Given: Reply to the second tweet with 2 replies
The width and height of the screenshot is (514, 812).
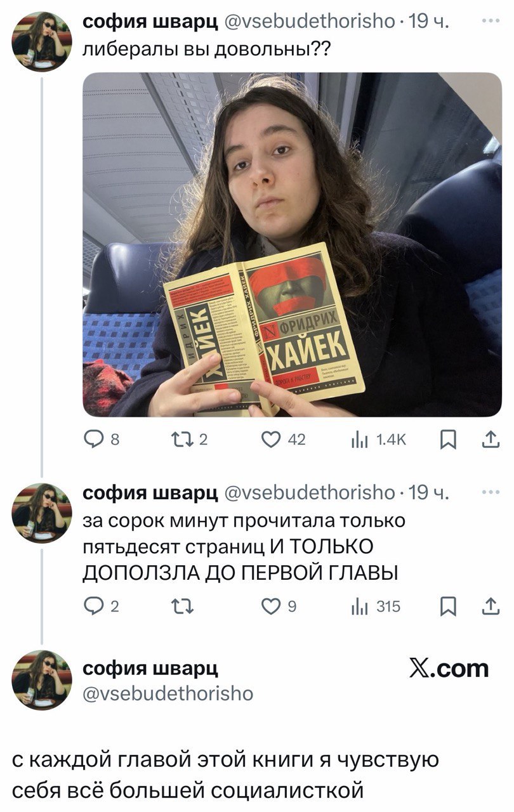Looking at the screenshot, I should pos(100,607).
